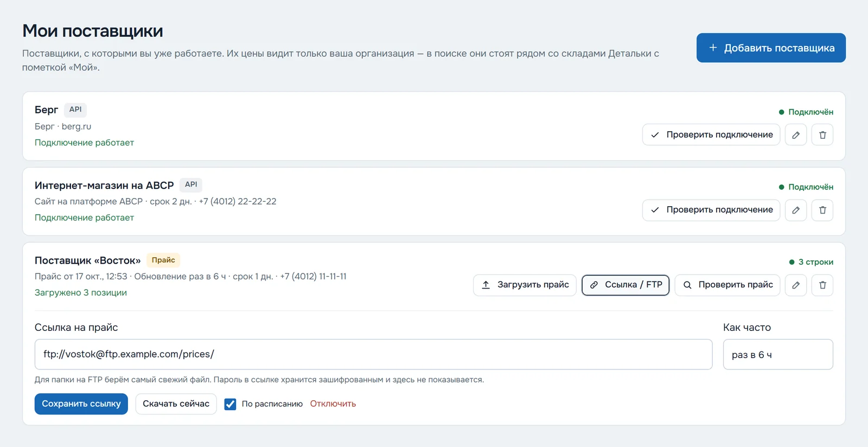The image size is (868, 447).
Task: Delete Поставщик «Восток» via trash icon
Action: (822, 285)
